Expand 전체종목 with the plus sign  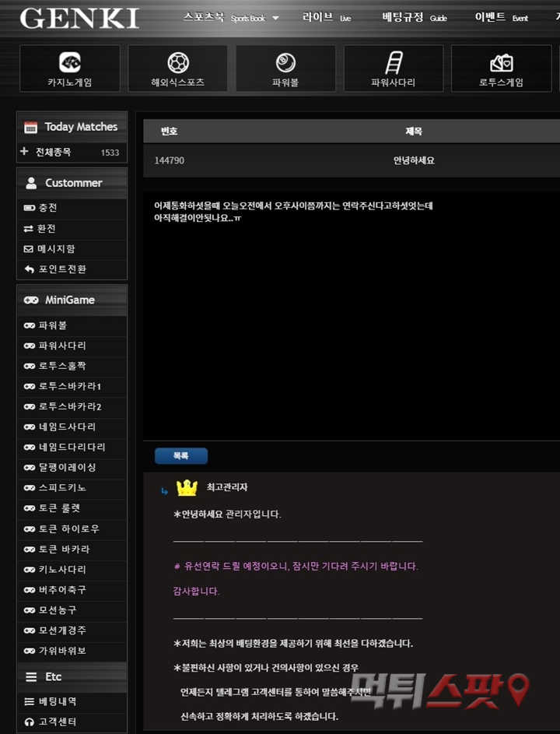[24, 151]
